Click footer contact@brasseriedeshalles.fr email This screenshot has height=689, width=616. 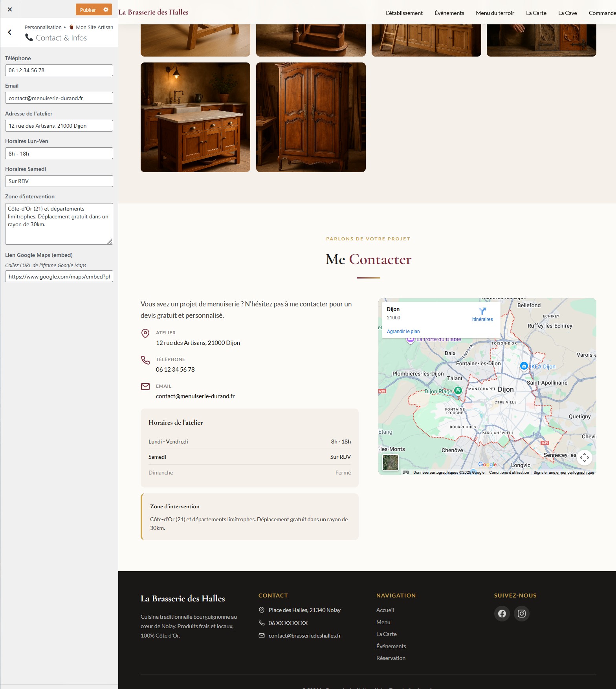(305, 636)
